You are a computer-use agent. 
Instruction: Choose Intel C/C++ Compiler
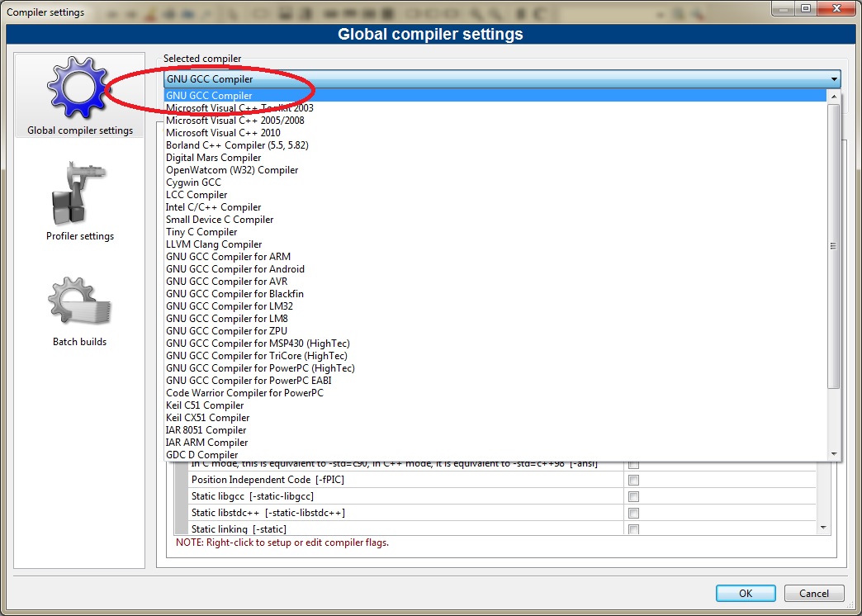495,206
